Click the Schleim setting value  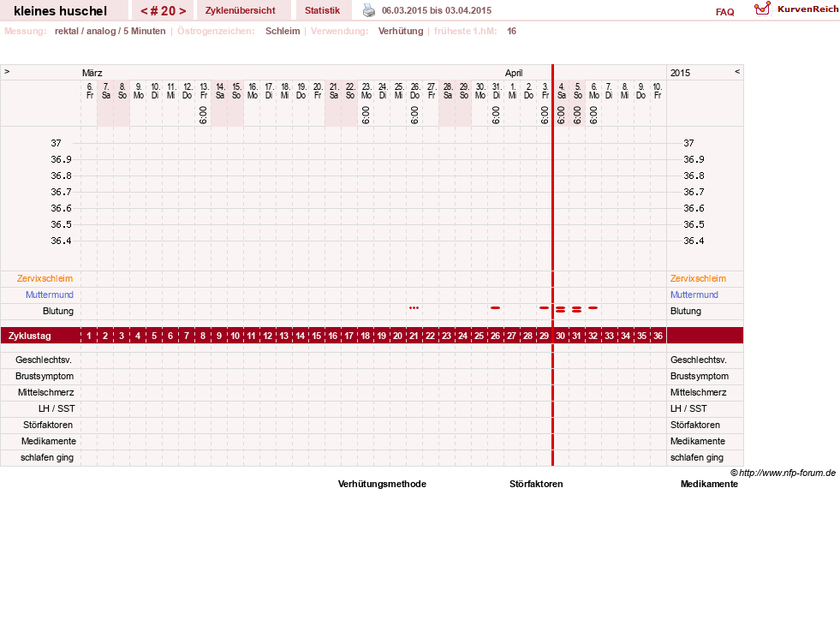283,31
